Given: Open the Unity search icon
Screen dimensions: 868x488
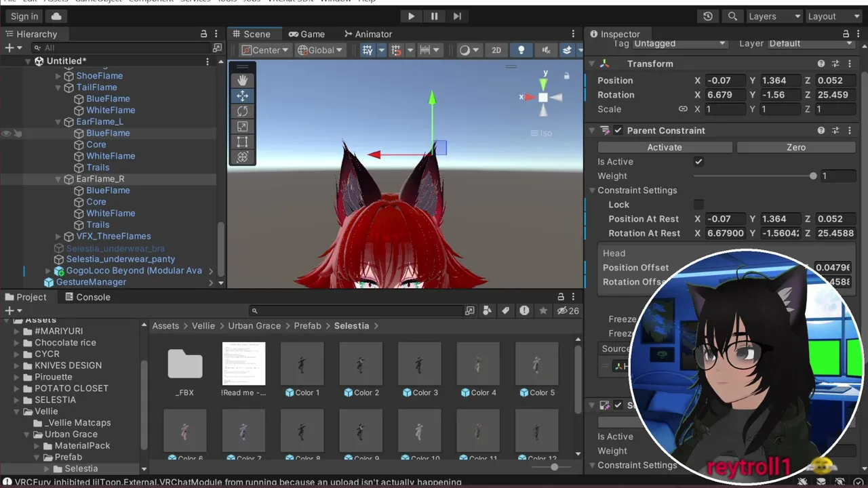Looking at the screenshot, I should tap(732, 16).
